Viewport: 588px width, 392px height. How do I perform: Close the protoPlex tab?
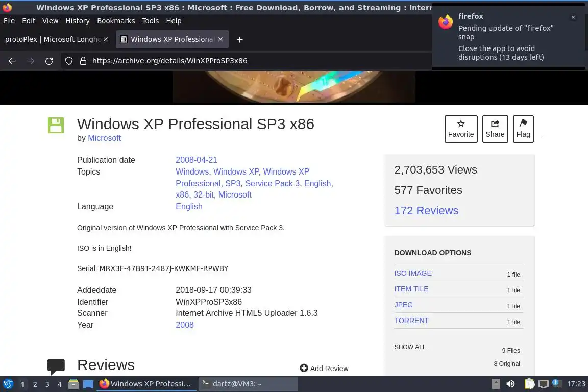pos(106,39)
